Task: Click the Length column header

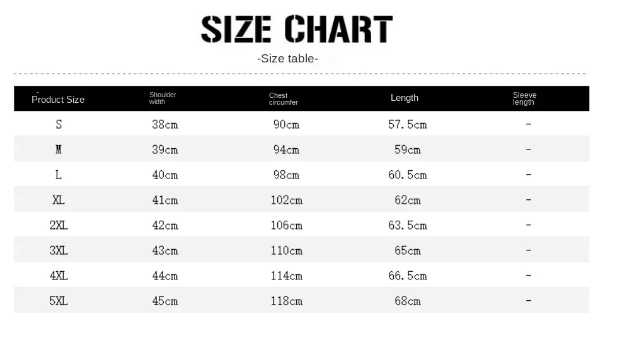Action: (x=405, y=98)
